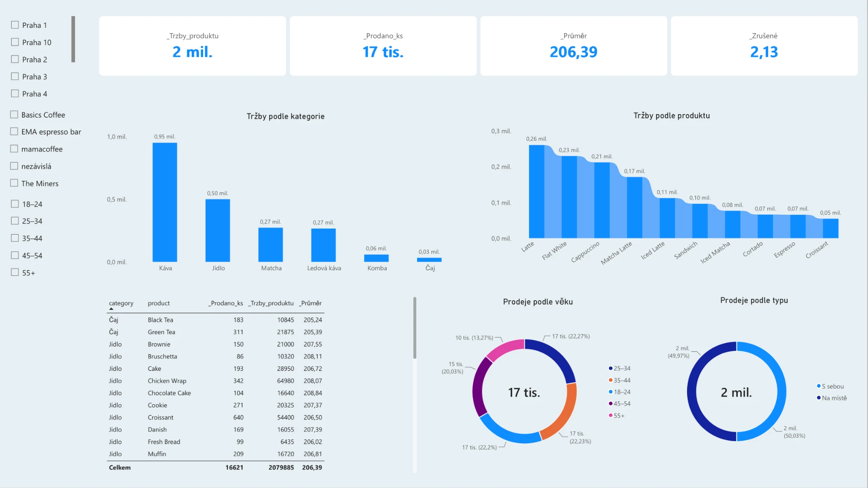
Task: Sort table by the product column header
Action: (x=159, y=303)
